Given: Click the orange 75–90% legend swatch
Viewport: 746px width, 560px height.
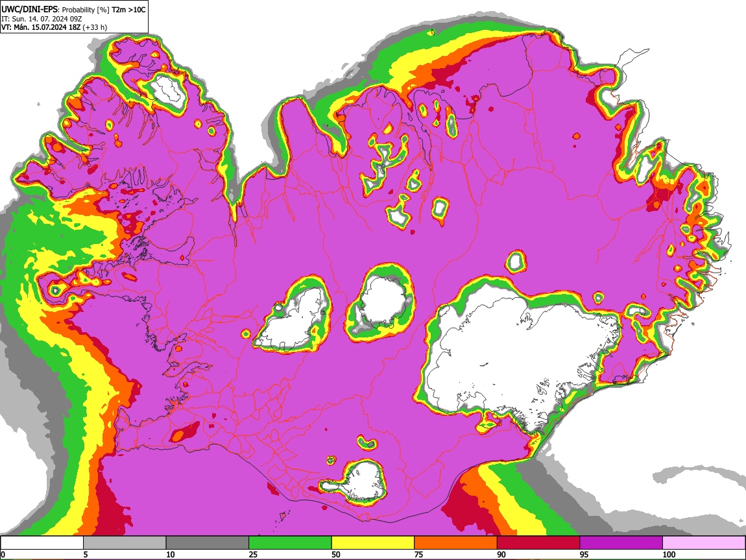Looking at the screenshot, I should (456, 542).
